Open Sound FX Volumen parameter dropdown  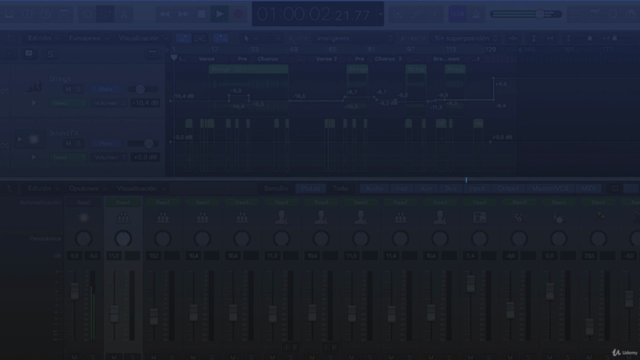[x=109, y=157]
